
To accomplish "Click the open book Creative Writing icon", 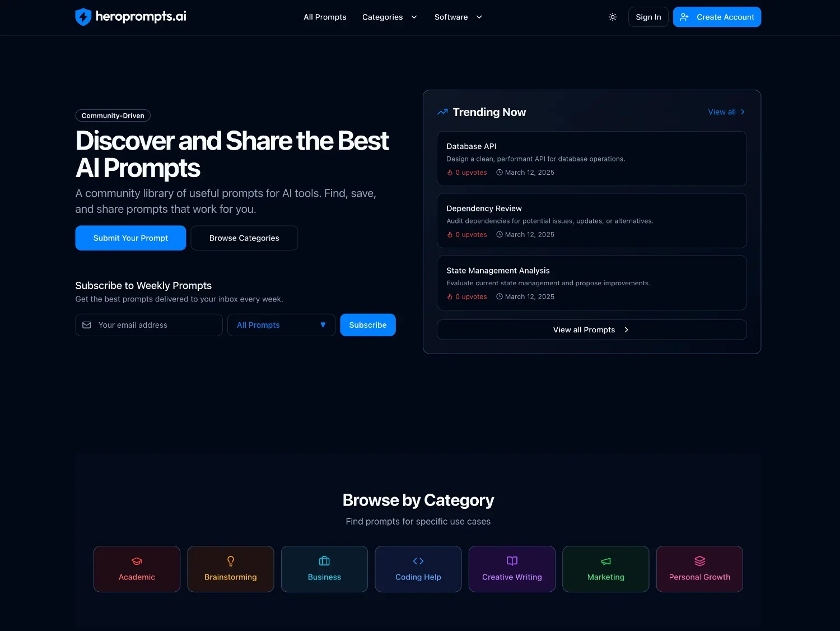I will pyautogui.click(x=512, y=561).
